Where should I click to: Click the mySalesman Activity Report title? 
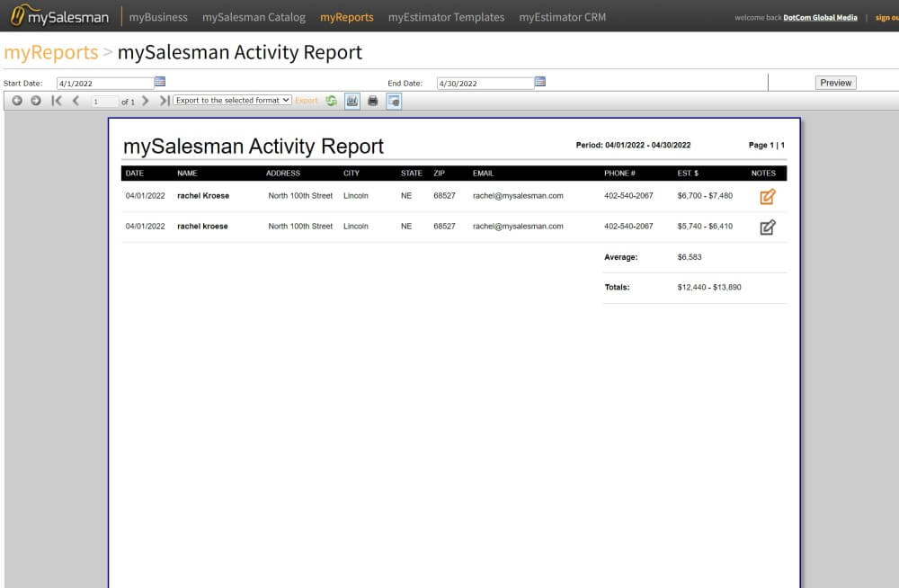pos(254,147)
